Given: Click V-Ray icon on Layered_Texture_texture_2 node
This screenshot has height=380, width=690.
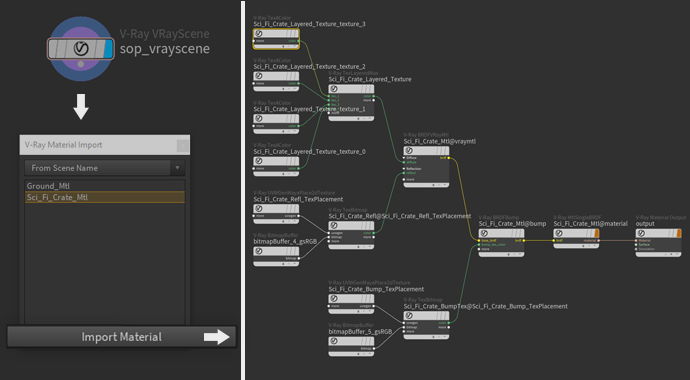Looking at the screenshot, I should point(259,76).
